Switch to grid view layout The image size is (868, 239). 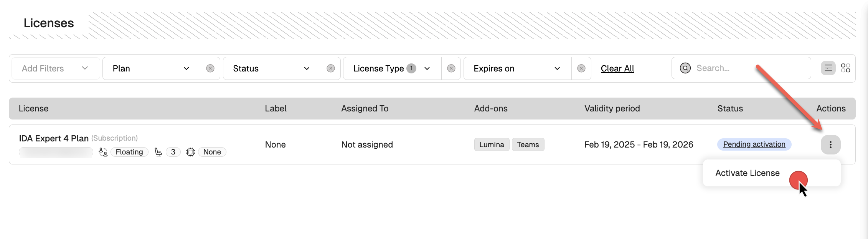point(845,68)
